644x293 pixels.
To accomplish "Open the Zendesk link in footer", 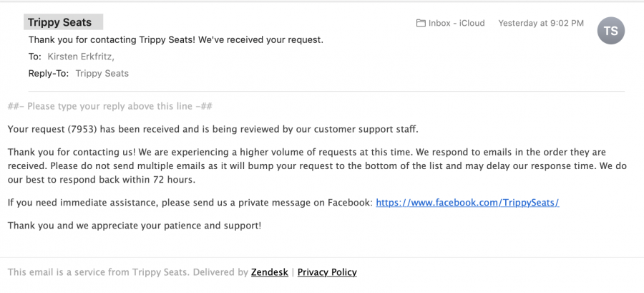I will 270,272.
